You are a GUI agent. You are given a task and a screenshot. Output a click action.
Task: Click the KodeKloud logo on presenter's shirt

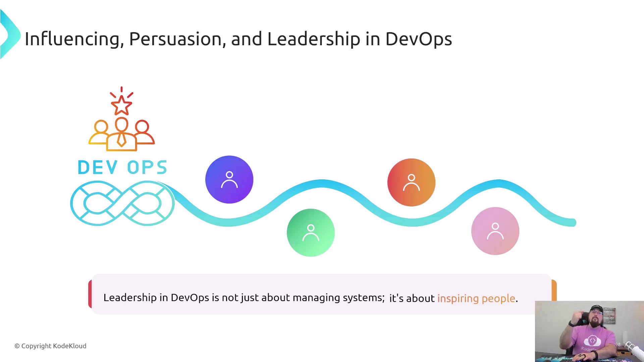tap(592, 341)
